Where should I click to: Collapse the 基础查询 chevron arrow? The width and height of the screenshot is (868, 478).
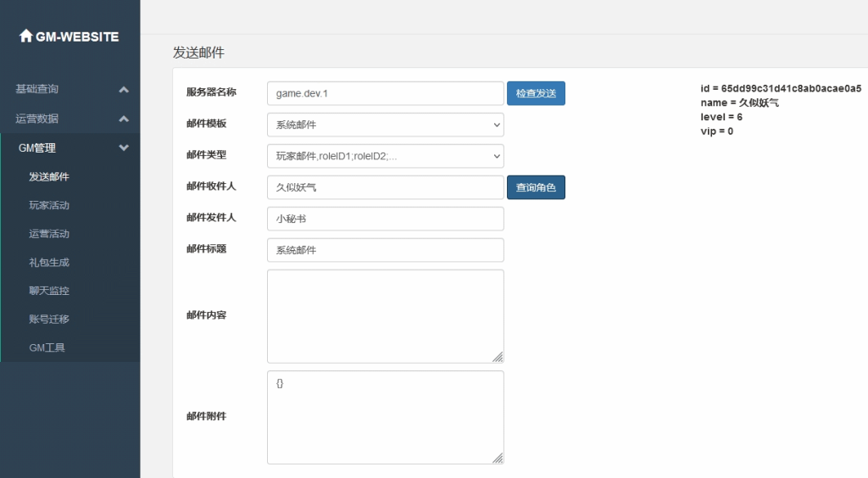point(124,90)
